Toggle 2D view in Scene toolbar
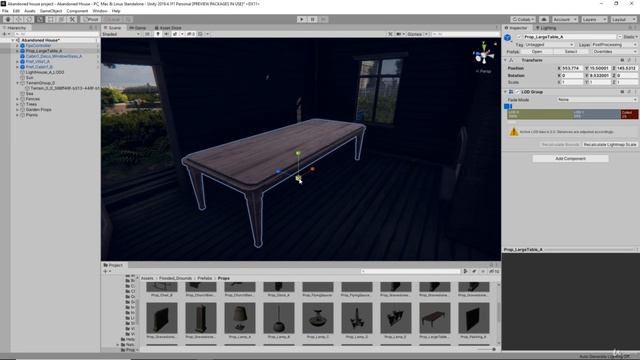Viewport: 640px width, 360px height. (147, 34)
